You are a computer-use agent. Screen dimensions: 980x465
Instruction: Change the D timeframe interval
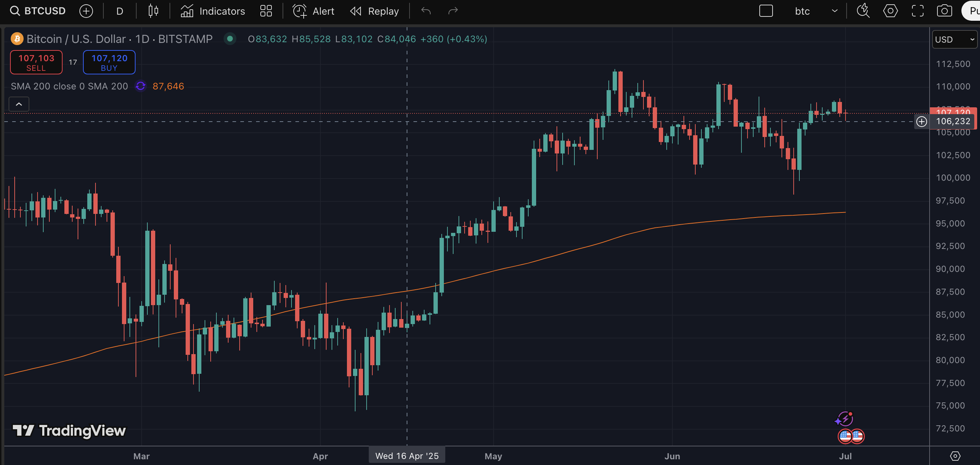pyautogui.click(x=119, y=11)
